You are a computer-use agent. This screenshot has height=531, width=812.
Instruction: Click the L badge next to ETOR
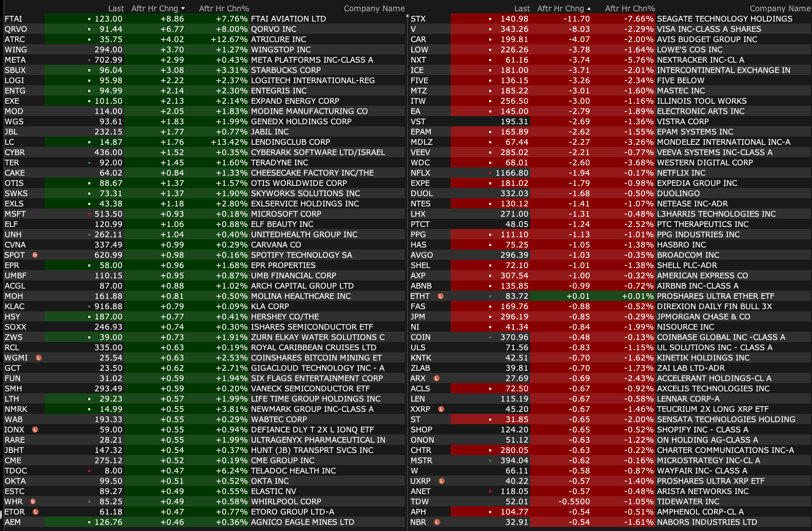point(35,511)
